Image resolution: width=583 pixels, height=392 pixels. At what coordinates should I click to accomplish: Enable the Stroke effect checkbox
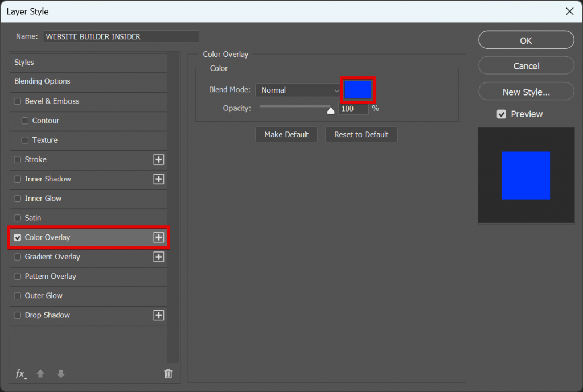(17, 160)
